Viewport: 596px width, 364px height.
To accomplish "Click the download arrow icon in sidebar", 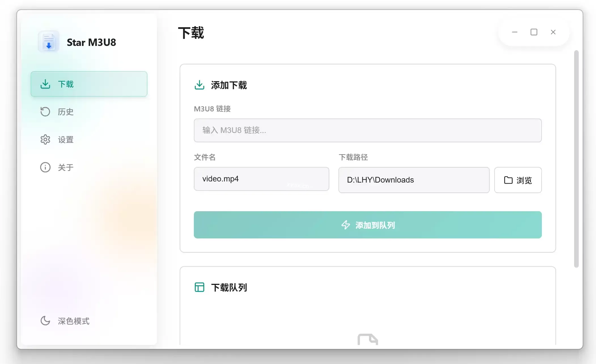I will [45, 84].
